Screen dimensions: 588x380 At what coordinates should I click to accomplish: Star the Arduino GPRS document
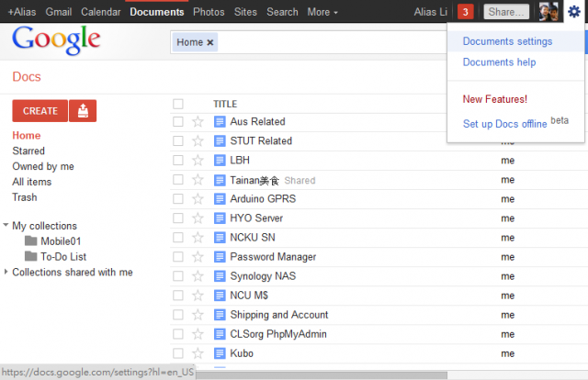pos(198,199)
